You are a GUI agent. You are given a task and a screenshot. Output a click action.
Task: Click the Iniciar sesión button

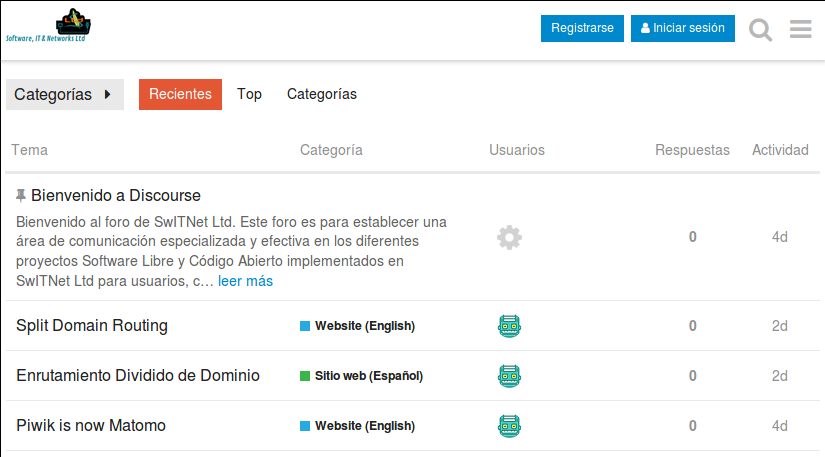683,28
